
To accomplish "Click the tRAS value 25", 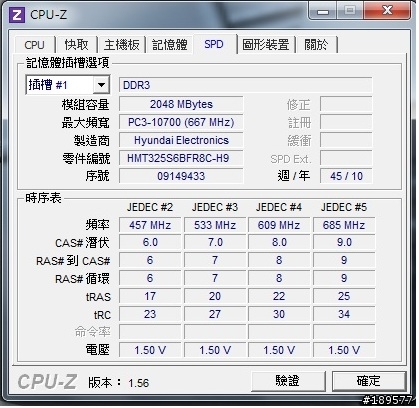I will pos(344,296).
